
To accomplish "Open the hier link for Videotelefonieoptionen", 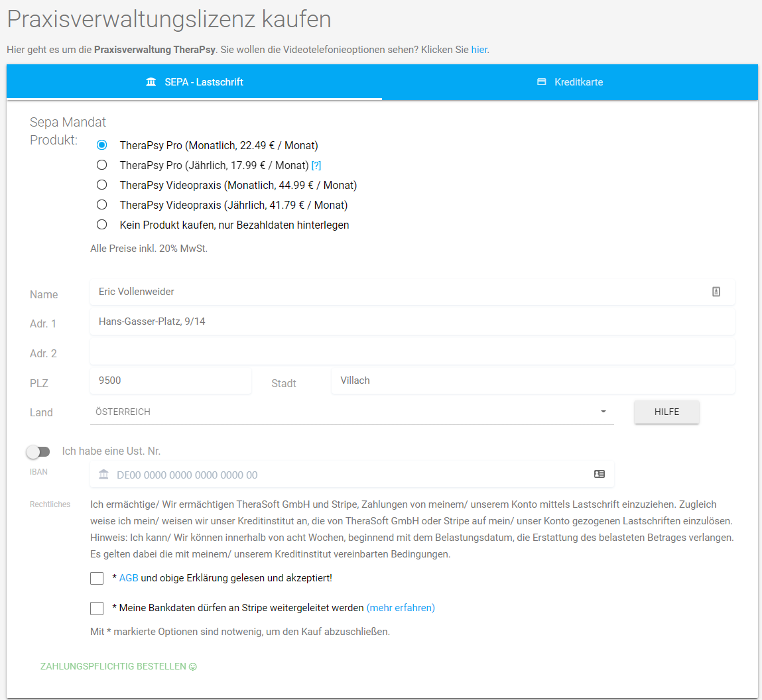I will coord(479,50).
